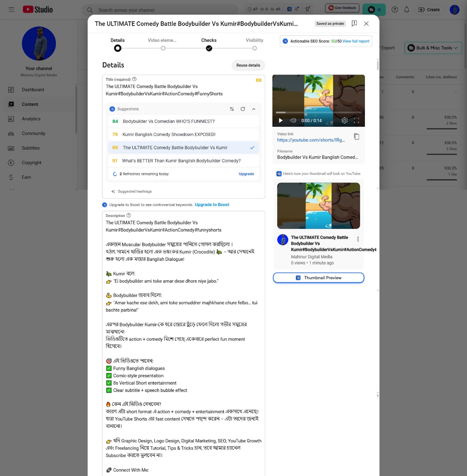Open View full report link

(356, 41)
